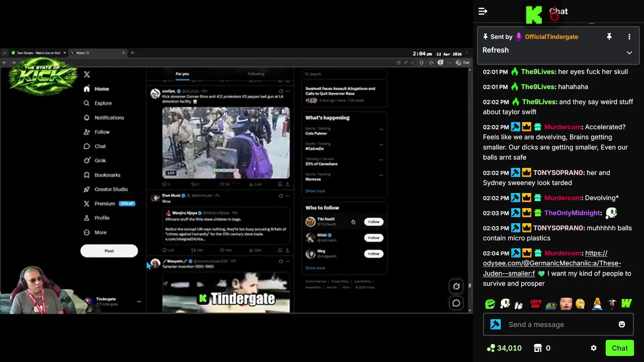Open chat settings gear
Viewport: 644px width, 362px height.
[x=594, y=348]
